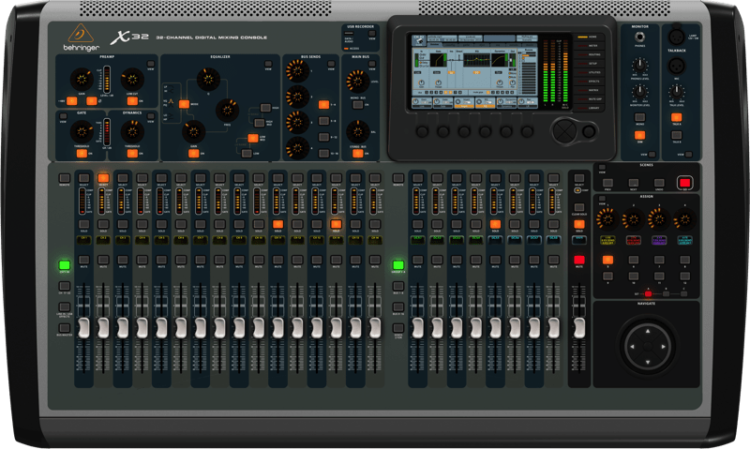750x449 pixels.
Task: Open the SETUP screen page
Action: pos(588,64)
